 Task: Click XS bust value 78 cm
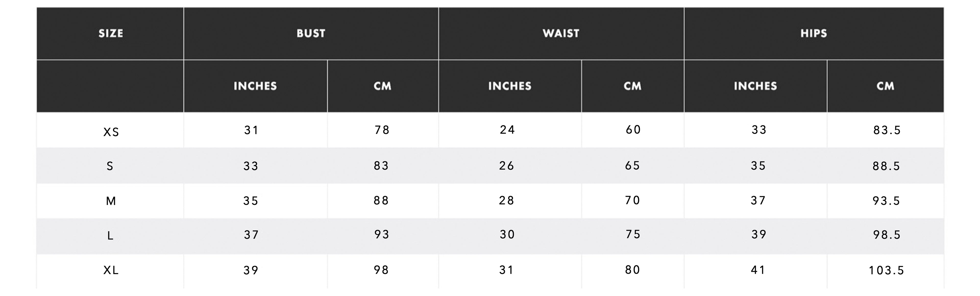(x=382, y=130)
